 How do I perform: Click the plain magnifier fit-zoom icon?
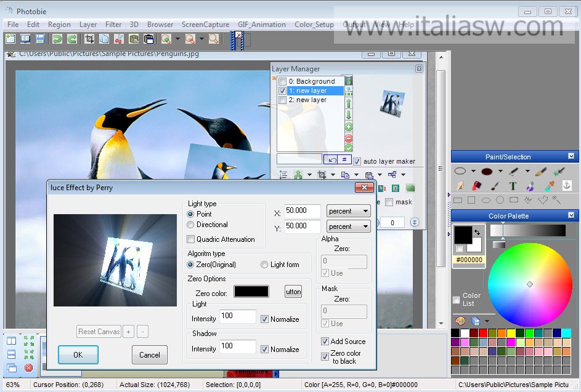point(214,39)
